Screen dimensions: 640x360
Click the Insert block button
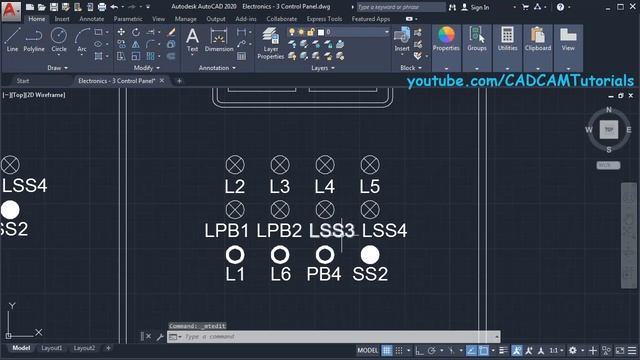[x=402, y=40]
